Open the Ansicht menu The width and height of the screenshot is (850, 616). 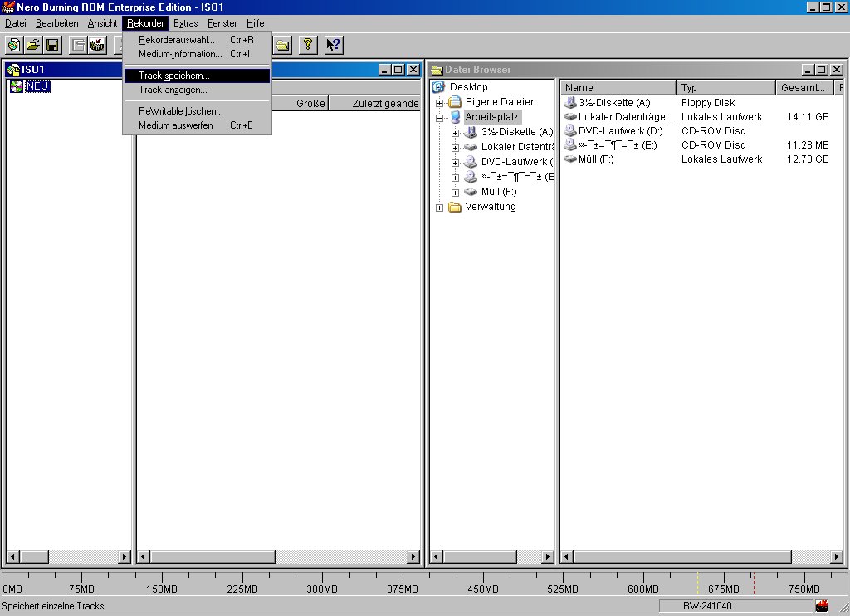point(102,23)
